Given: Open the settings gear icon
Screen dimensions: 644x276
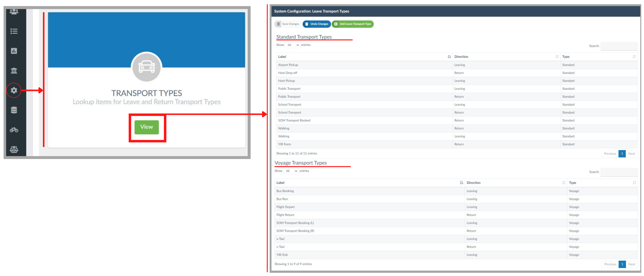Looking at the screenshot, I should pyautogui.click(x=14, y=90).
